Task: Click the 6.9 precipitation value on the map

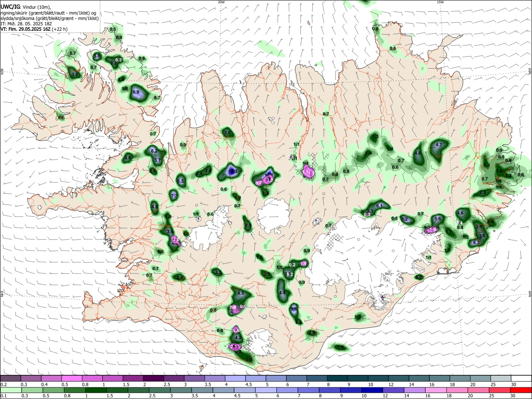Action: [x=136, y=92]
